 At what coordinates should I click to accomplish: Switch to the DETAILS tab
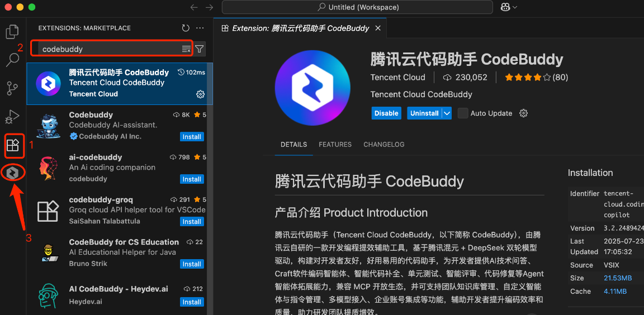(293, 144)
